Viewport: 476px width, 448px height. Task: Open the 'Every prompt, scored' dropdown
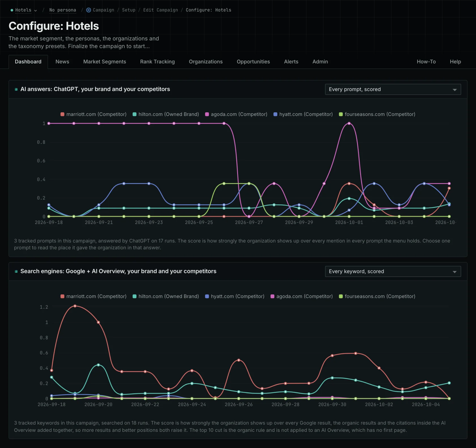click(x=393, y=89)
